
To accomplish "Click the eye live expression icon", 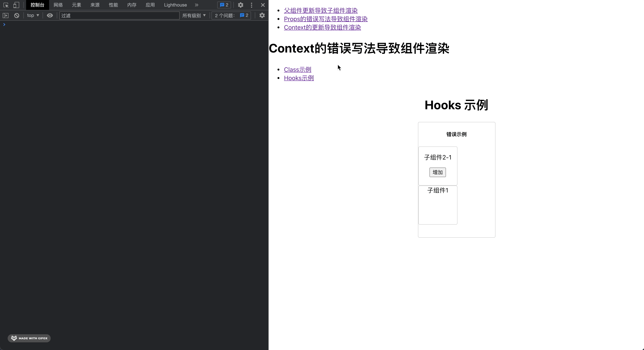I will click(50, 16).
